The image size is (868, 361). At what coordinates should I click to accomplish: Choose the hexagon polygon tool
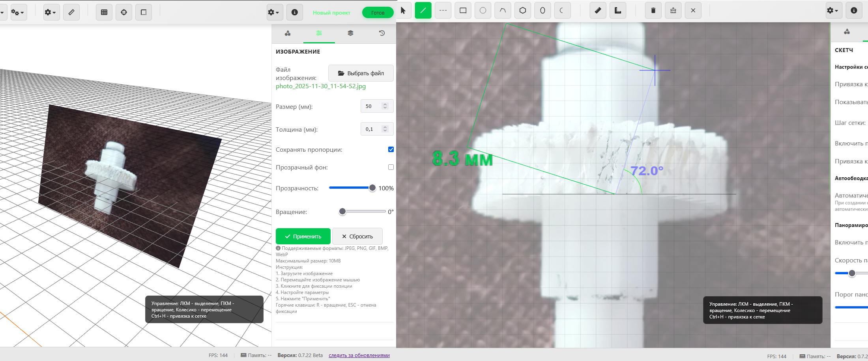click(x=522, y=11)
